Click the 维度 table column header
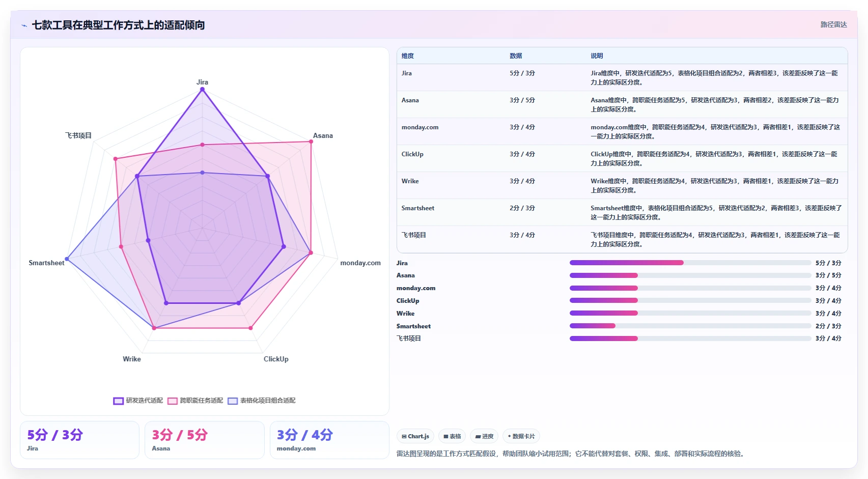868x479 pixels. pyautogui.click(x=408, y=56)
